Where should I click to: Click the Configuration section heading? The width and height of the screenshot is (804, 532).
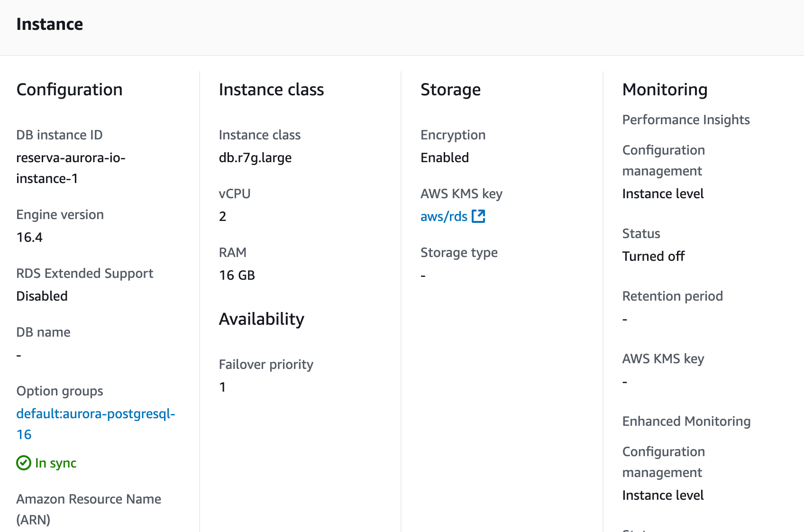click(70, 90)
